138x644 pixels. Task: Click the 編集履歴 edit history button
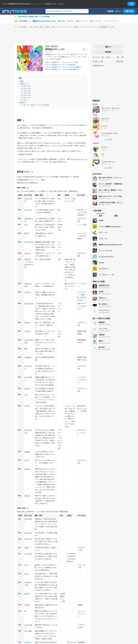tap(108, 52)
